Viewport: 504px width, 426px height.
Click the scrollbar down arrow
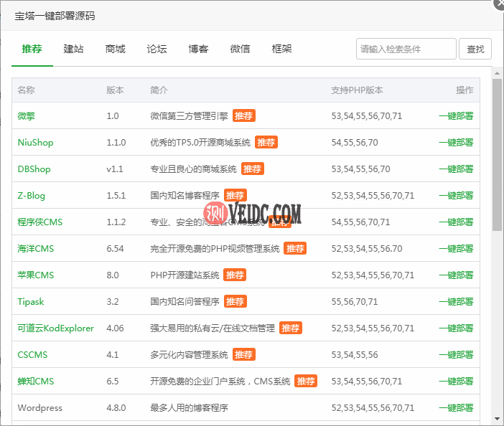click(x=497, y=418)
